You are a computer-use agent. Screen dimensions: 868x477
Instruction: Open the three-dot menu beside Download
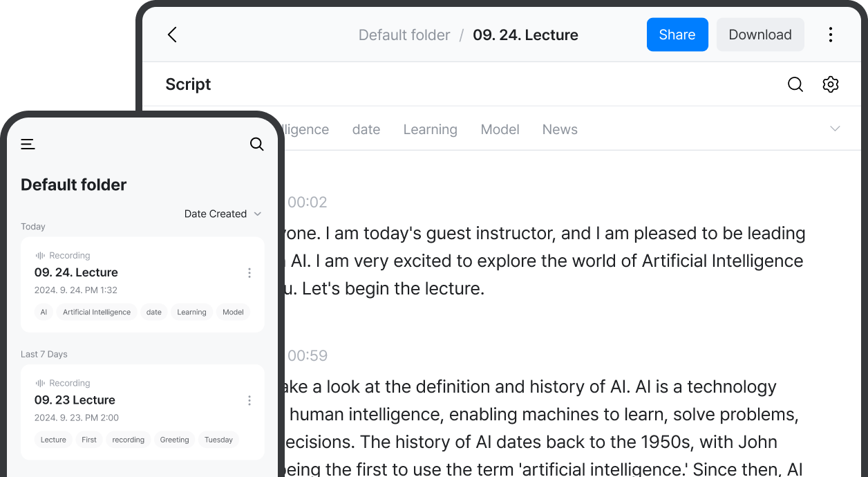point(830,35)
